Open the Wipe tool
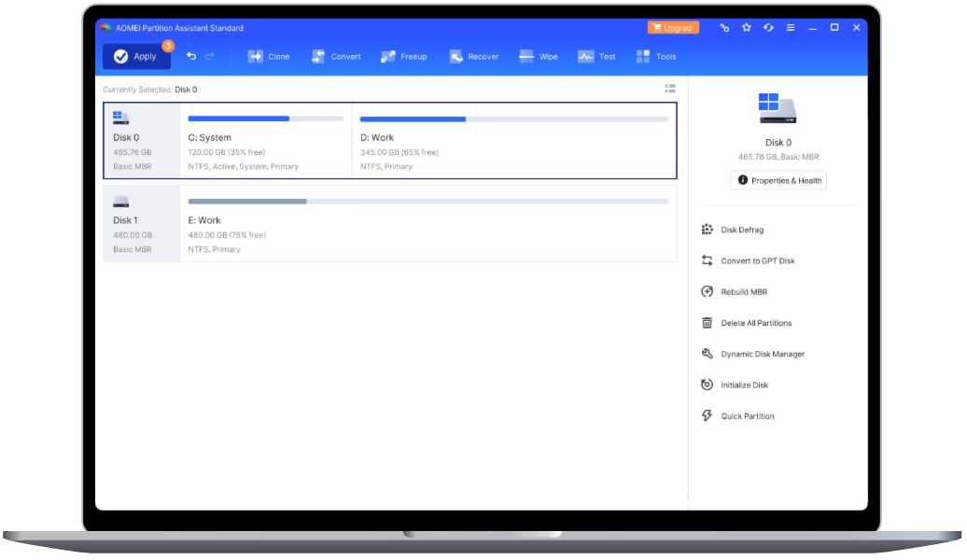This screenshot has width=967, height=560. pyautogui.click(x=540, y=56)
